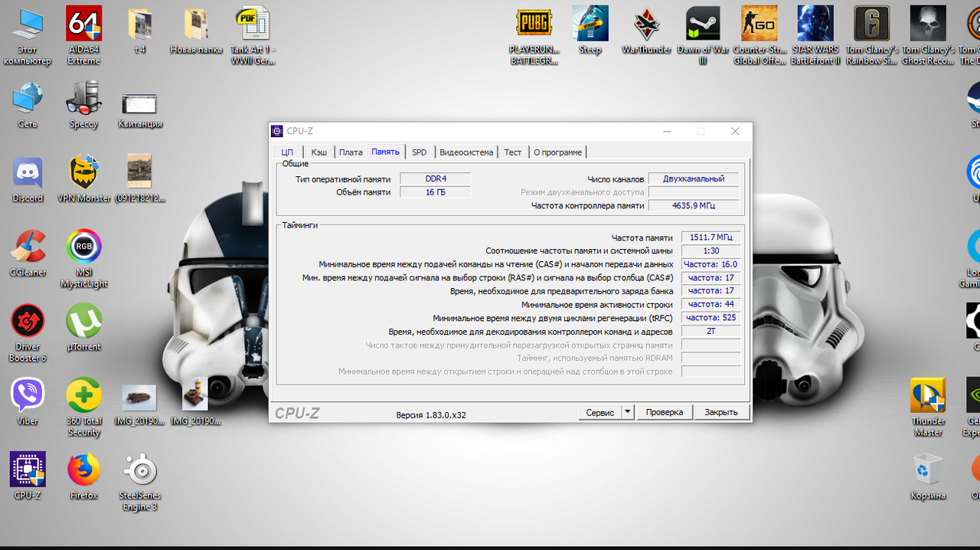Open the Видеосистема tab
Image resolution: width=980 pixels, height=550 pixels.
[466, 152]
